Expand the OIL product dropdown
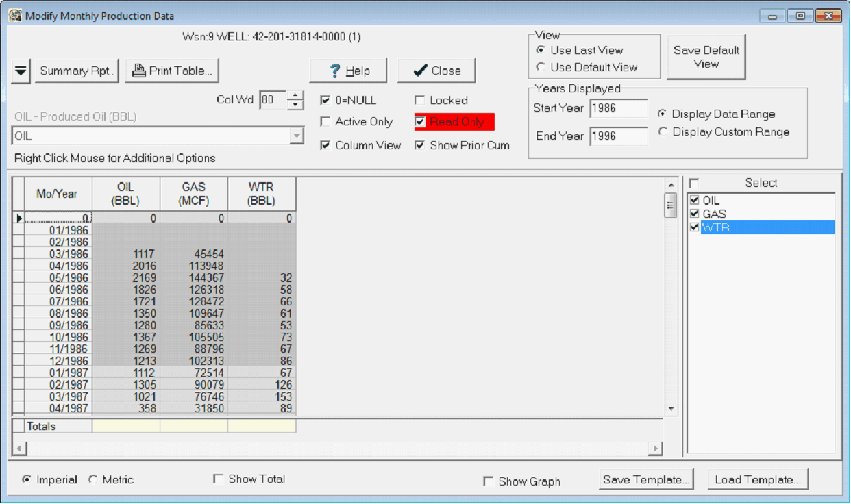Screen dimensions: 851x504 tap(297, 136)
